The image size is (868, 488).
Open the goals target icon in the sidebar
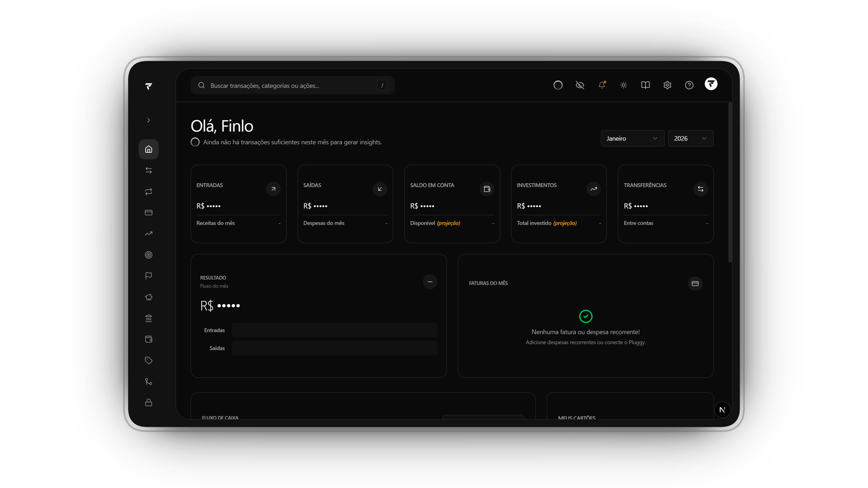(x=149, y=255)
